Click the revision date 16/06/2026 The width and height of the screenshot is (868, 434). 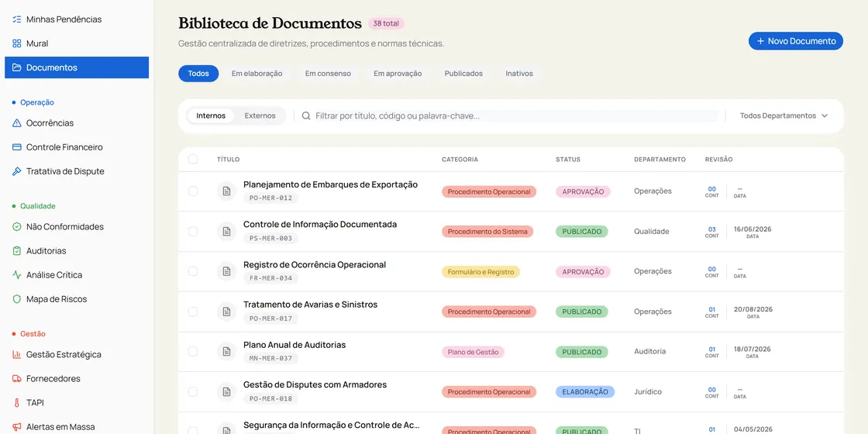[753, 229]
